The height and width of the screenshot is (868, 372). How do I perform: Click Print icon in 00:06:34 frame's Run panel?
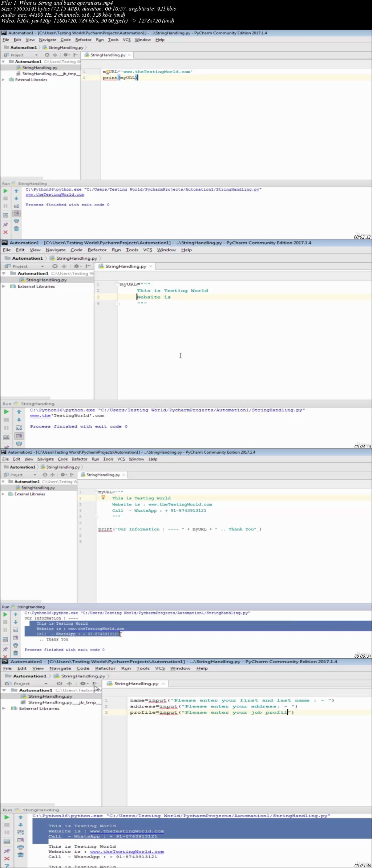pos(16,645)
